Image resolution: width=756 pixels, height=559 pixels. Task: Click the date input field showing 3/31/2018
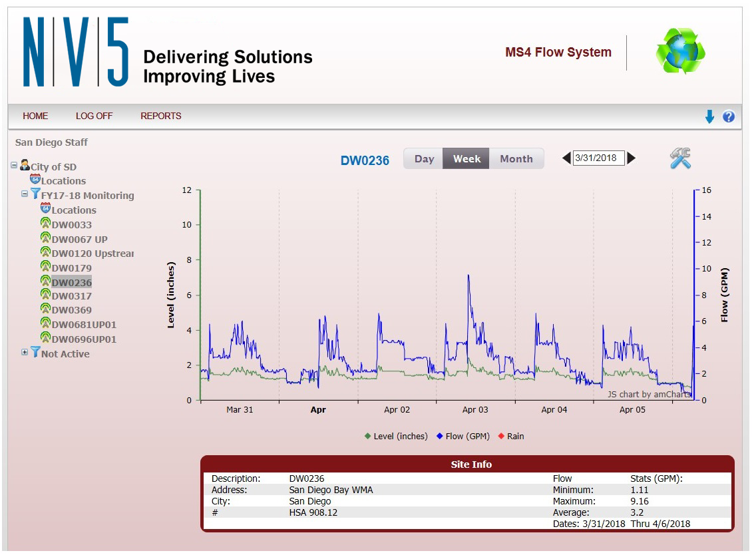tap(598, 158)
